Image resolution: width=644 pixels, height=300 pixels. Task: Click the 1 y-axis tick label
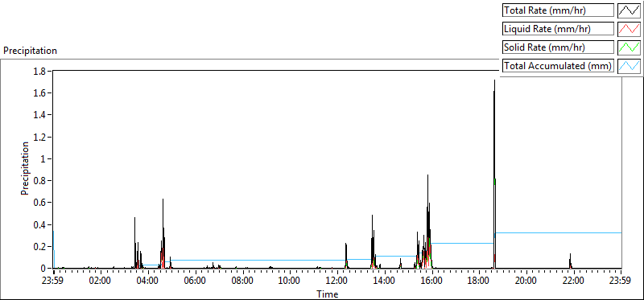tap(43, 158)
